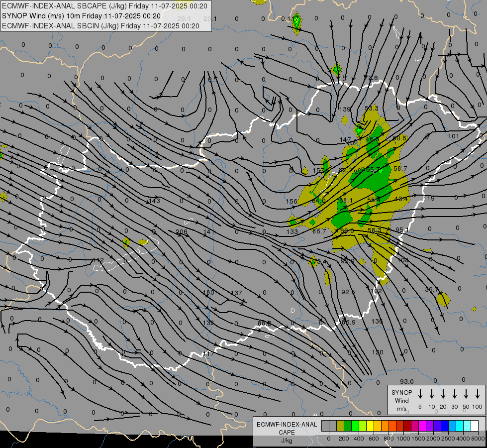Pick the dark green CAPE legend swatch
487x448 pixels.
click(x=348, y=426)
